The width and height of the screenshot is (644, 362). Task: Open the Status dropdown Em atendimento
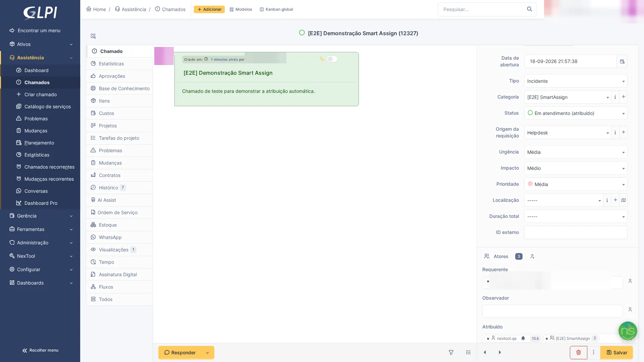576,113
